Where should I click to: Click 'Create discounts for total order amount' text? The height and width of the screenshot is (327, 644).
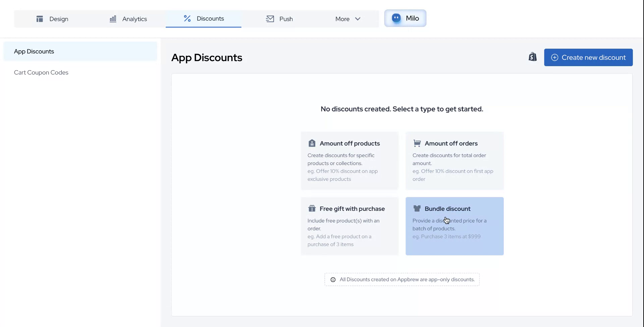coord(449,159)
